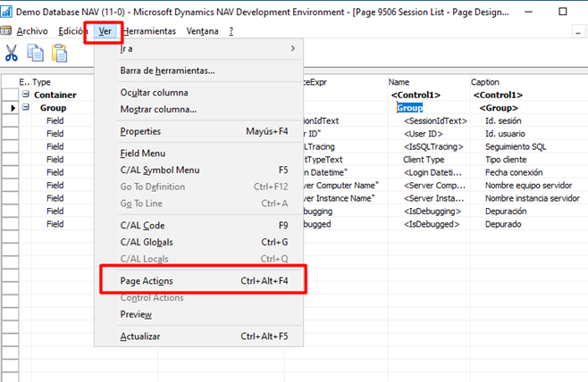Expand the Ir a submenu arrow
Viewport: 588px width, 382px height.
click(x=293, y=48)
